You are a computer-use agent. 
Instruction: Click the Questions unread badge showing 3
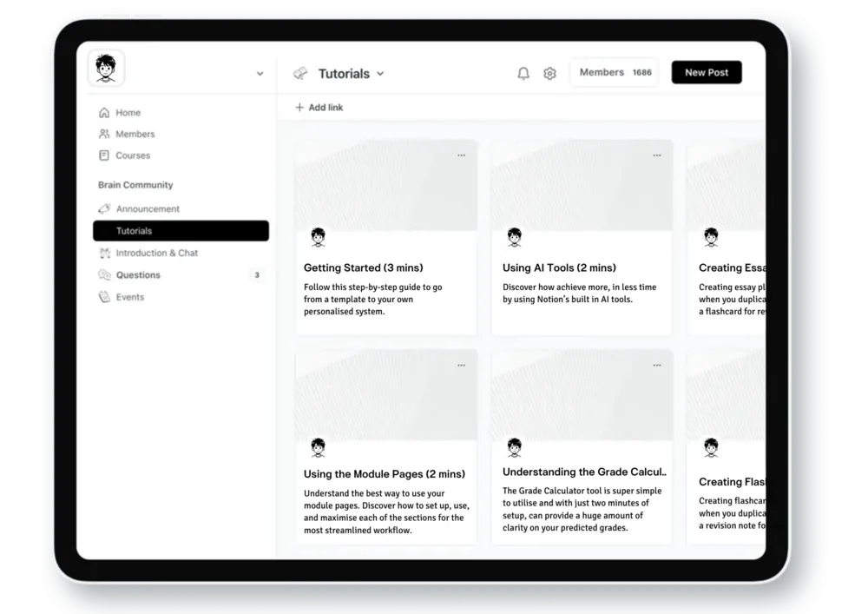256,274
